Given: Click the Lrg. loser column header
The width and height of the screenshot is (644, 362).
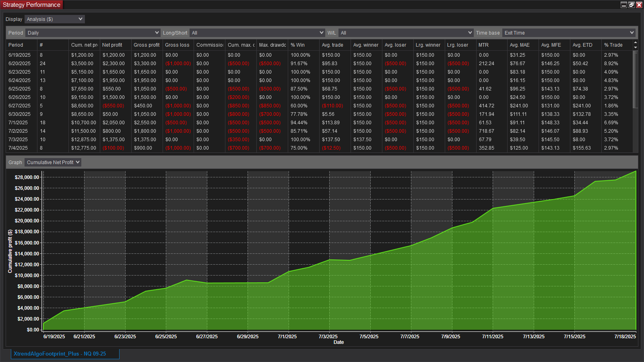Looking at the screenshot, I should pos(461,45).
